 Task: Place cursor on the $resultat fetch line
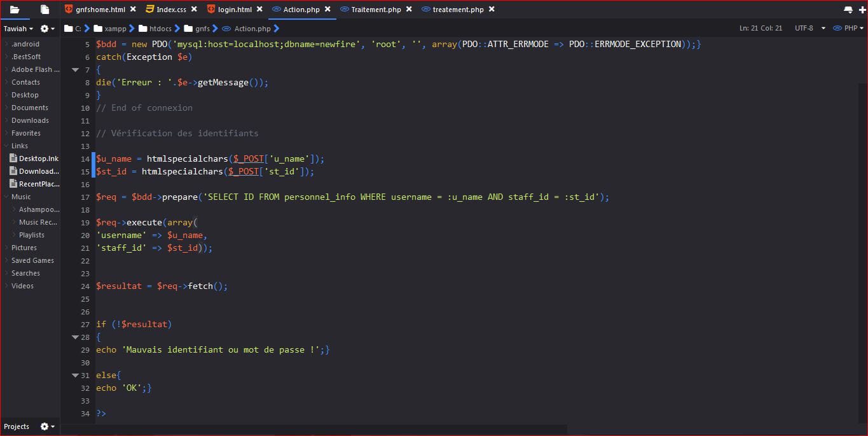162,286
